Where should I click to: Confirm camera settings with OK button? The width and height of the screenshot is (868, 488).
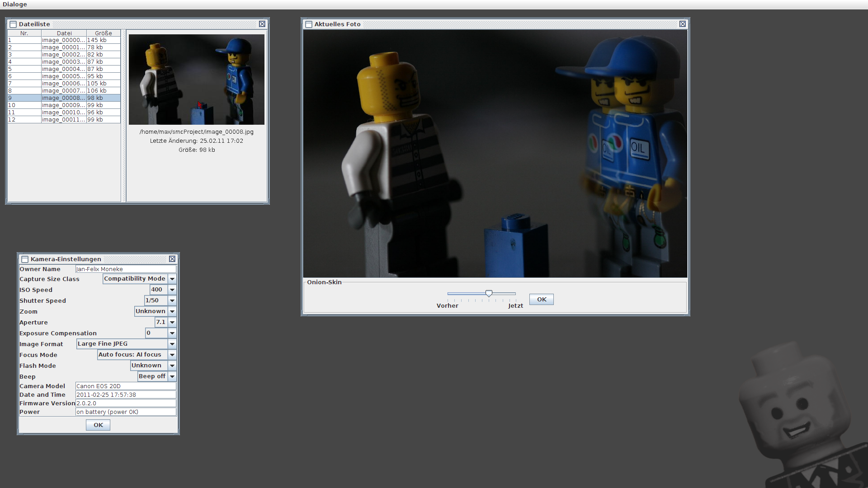pyautogui.click(x=98, y=425)
